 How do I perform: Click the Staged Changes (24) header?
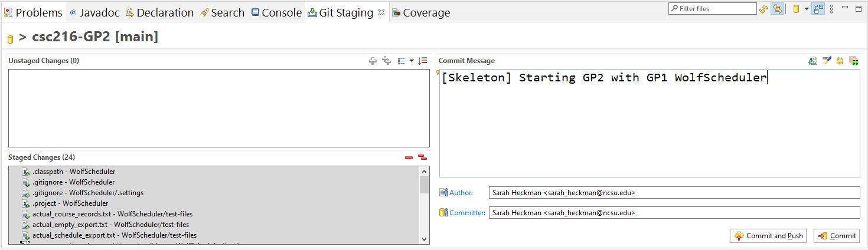[43, 157]
